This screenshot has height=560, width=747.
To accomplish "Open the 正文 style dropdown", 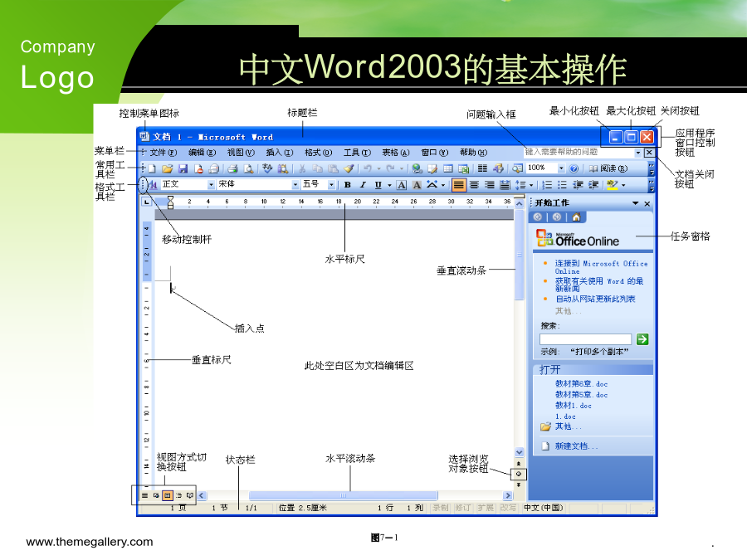I will click(x=211, y=184).
